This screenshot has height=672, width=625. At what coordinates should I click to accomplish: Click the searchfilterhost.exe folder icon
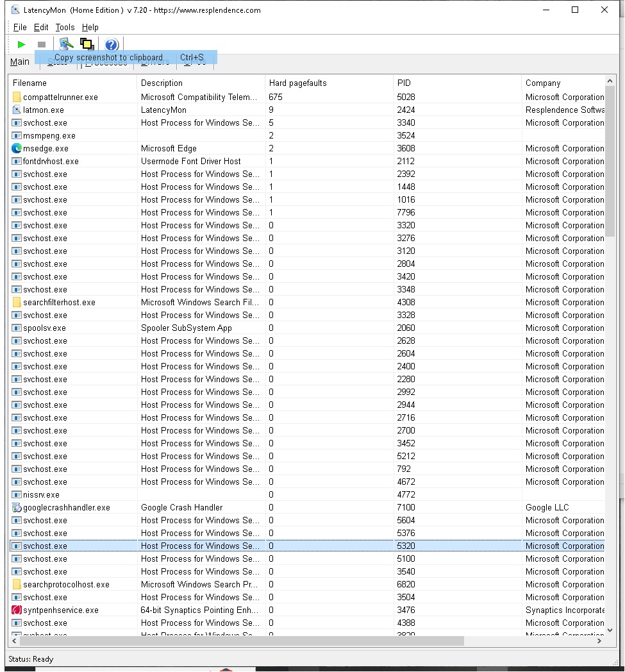pyautogui.click(x=17, y=302)
